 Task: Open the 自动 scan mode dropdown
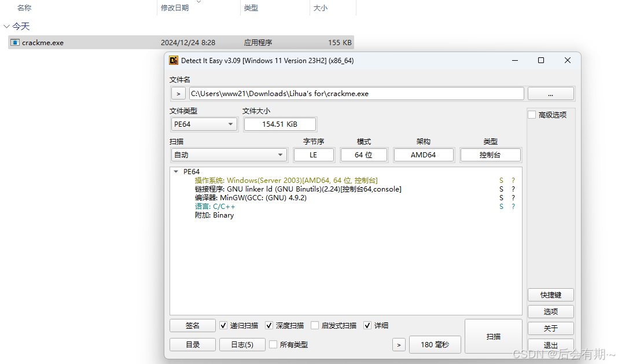coord(280,155)
